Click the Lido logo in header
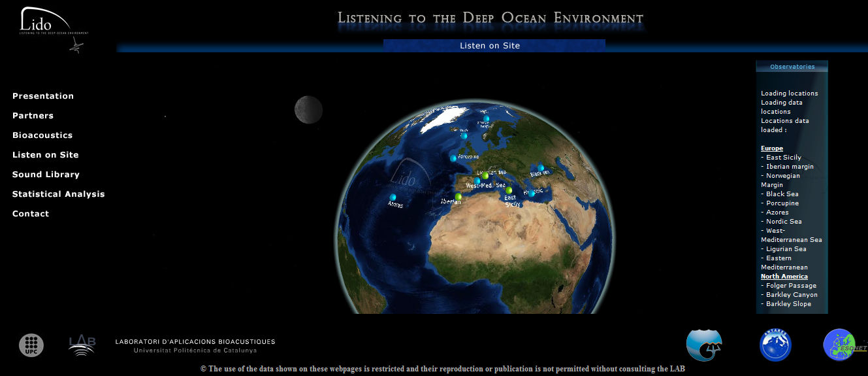This screenshot has height=376, width=868. (x=54, y=29)
